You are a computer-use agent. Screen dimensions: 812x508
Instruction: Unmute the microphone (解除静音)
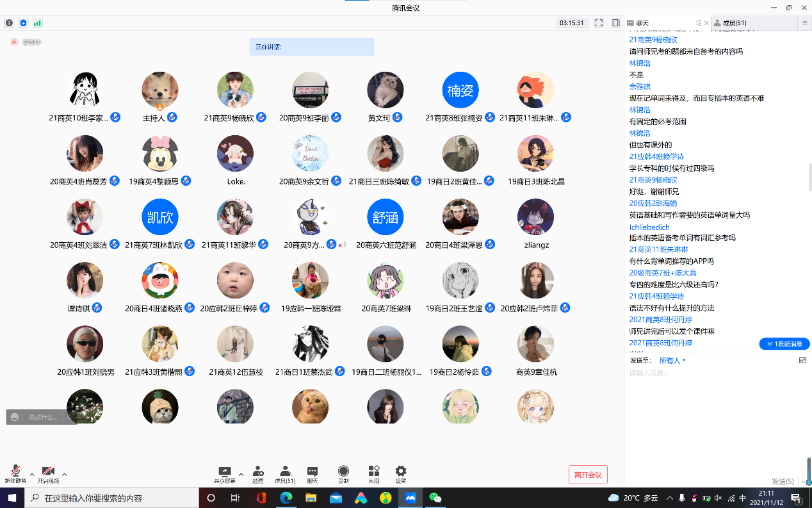(x=15, y=473)
